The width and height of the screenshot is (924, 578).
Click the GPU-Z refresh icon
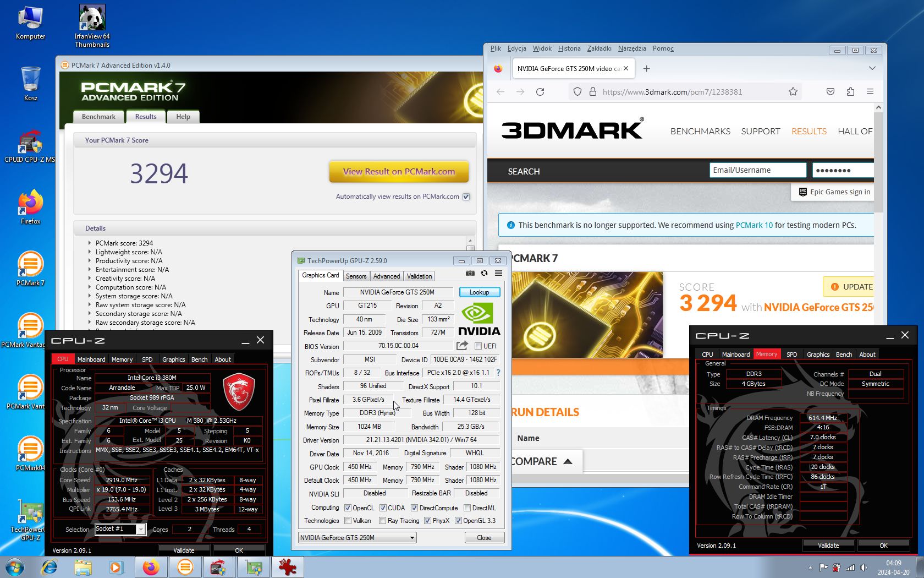coord(484,273)
